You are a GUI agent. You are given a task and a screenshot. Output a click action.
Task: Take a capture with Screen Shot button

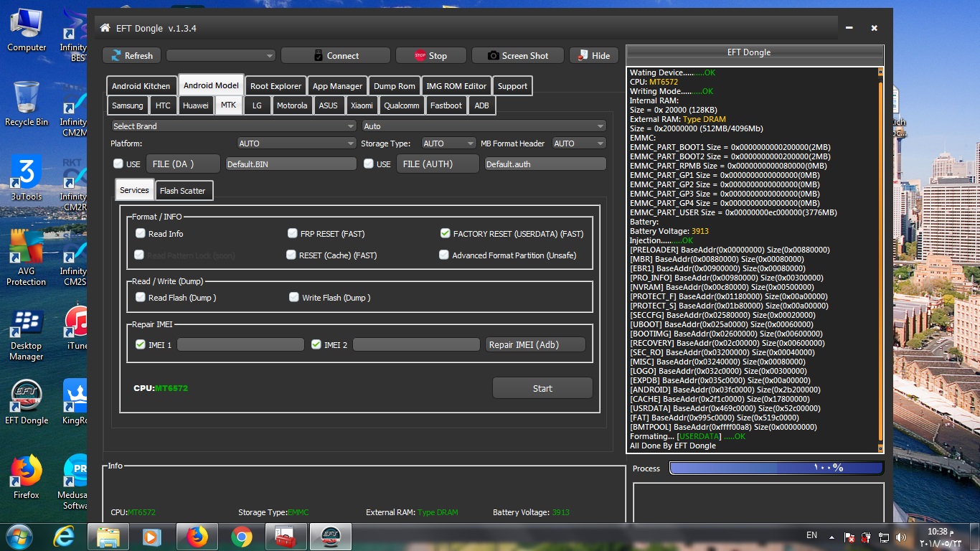pyautogui.click(x=518, y=55)
